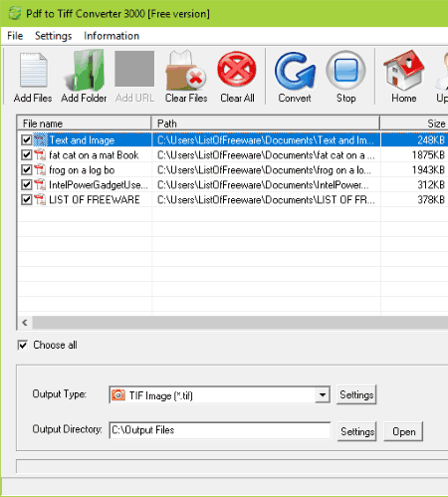Click PDF icon of Text and Image row
448x497 pixels.
[40, 139]
